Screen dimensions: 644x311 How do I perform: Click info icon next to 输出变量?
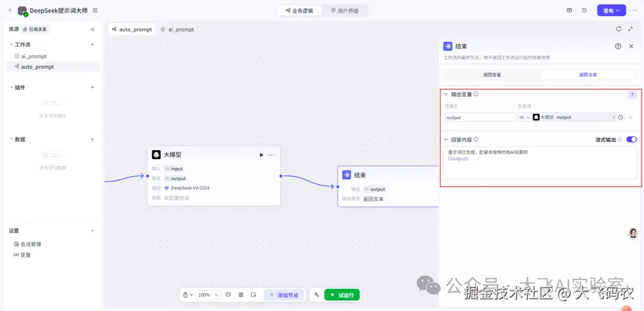476,94
